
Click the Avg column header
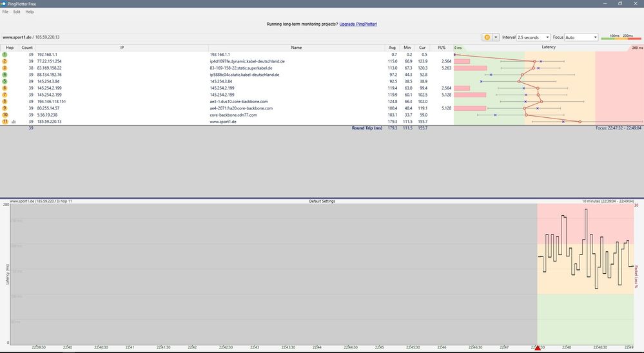pos(392,48)
